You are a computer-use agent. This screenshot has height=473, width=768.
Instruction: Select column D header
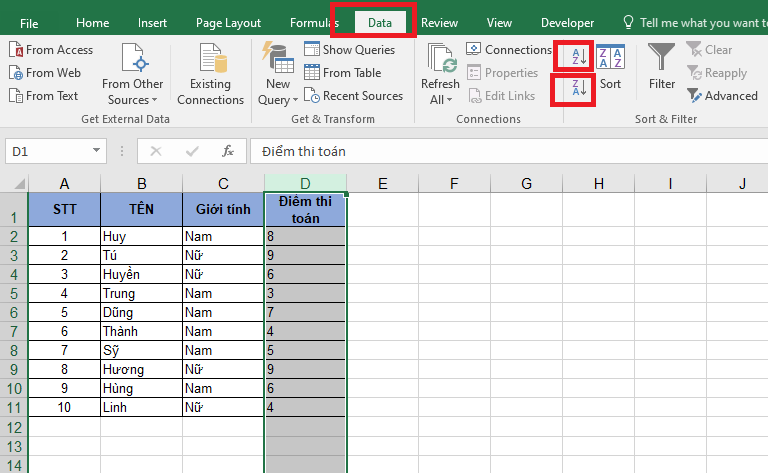(305, 182)
